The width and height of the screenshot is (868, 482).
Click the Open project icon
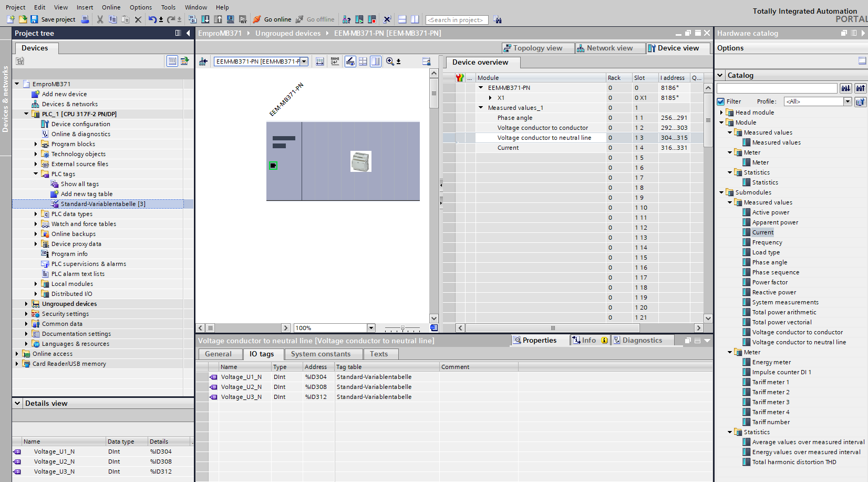tap(23, 19)
